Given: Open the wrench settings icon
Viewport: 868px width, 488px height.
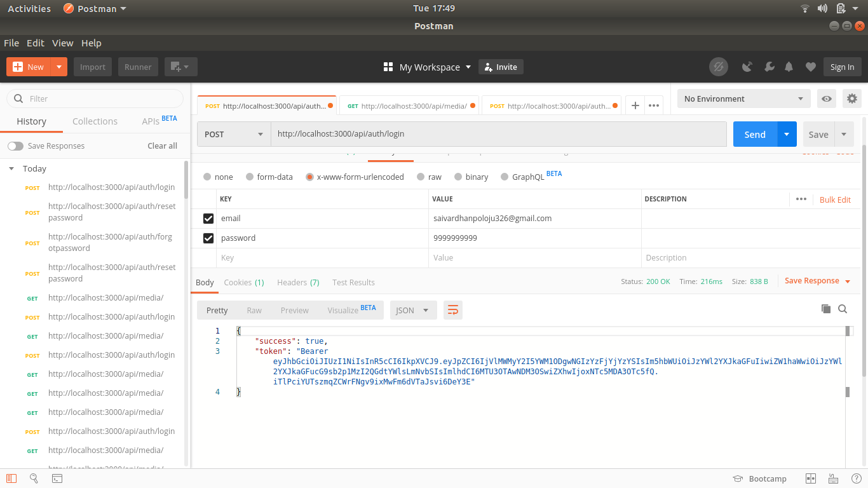Looking at the screenshot, I should click(768, 67).
